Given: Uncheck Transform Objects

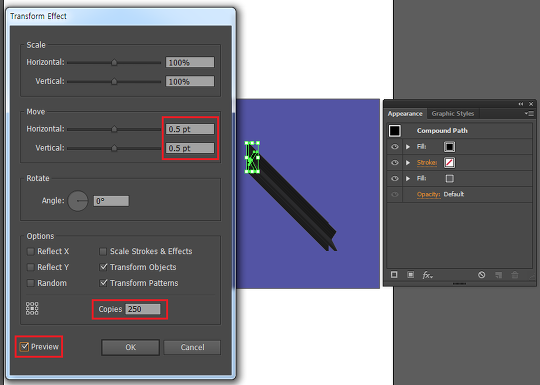Looking at the screenshot, I should click(x=103, y=267).
